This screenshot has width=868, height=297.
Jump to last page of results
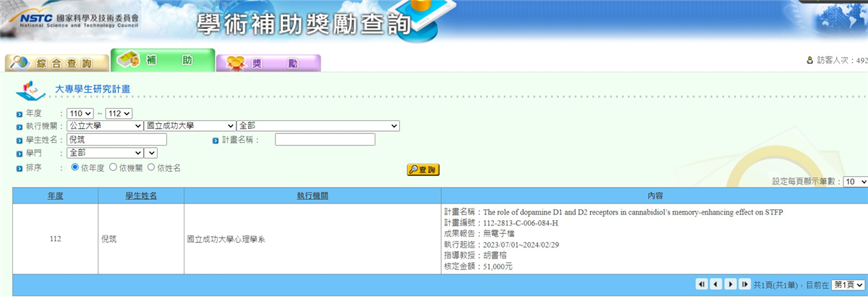click(745, 285)
